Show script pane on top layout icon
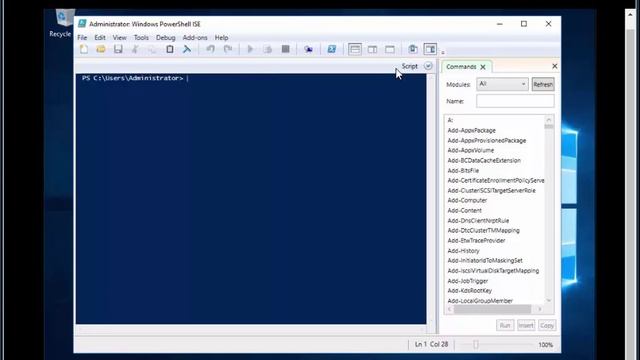The image size is (640, 360). click(355, 49)
